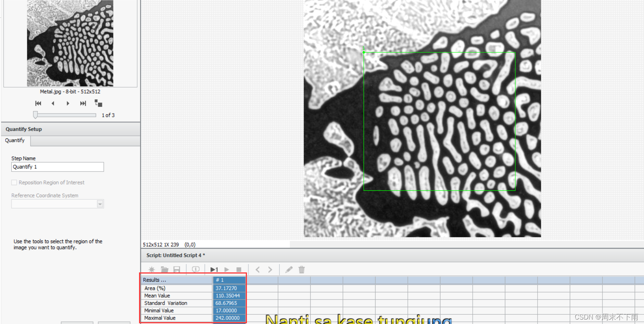The image size is (644, 324).
Task: Click the Metal.jpg - 8-bit - 512x512 caption
Action: point(70,92)
